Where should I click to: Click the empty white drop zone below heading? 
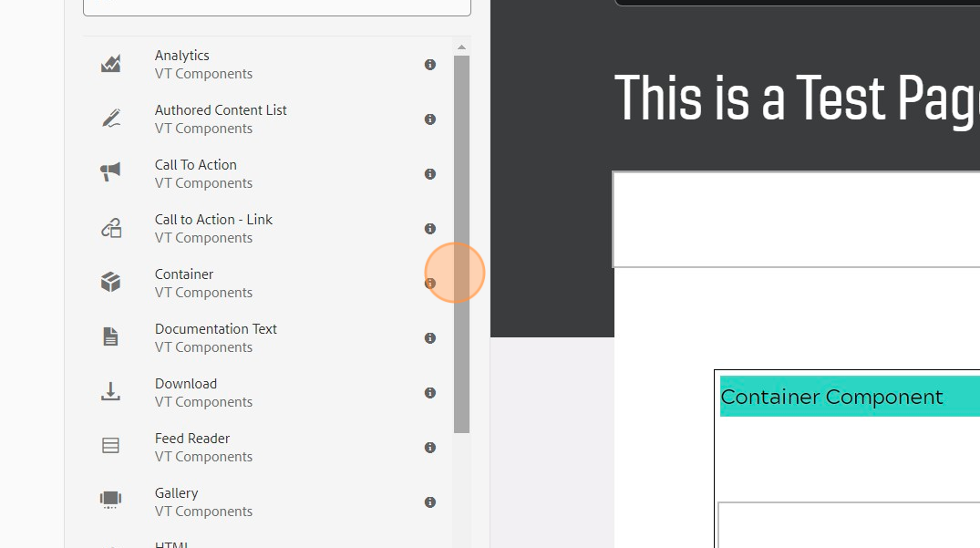(796, 220)
